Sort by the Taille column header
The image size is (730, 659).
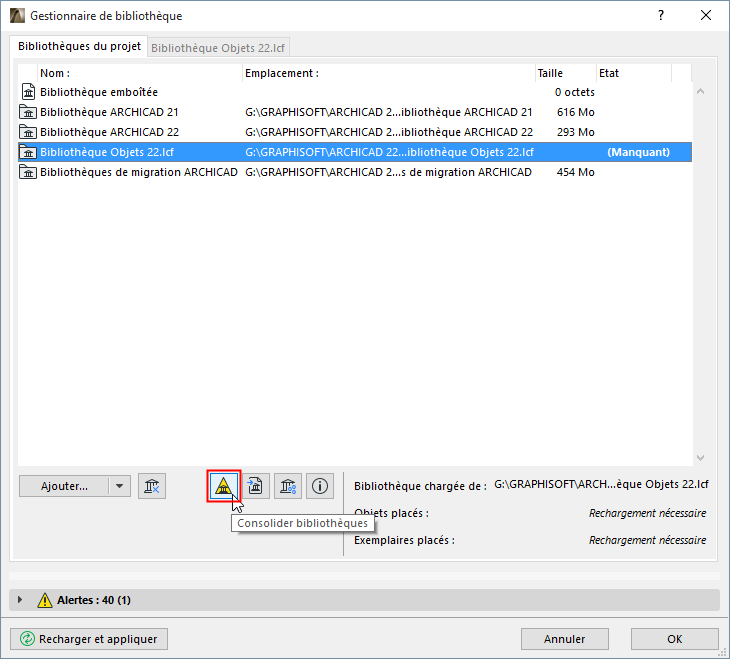(566, 73)
